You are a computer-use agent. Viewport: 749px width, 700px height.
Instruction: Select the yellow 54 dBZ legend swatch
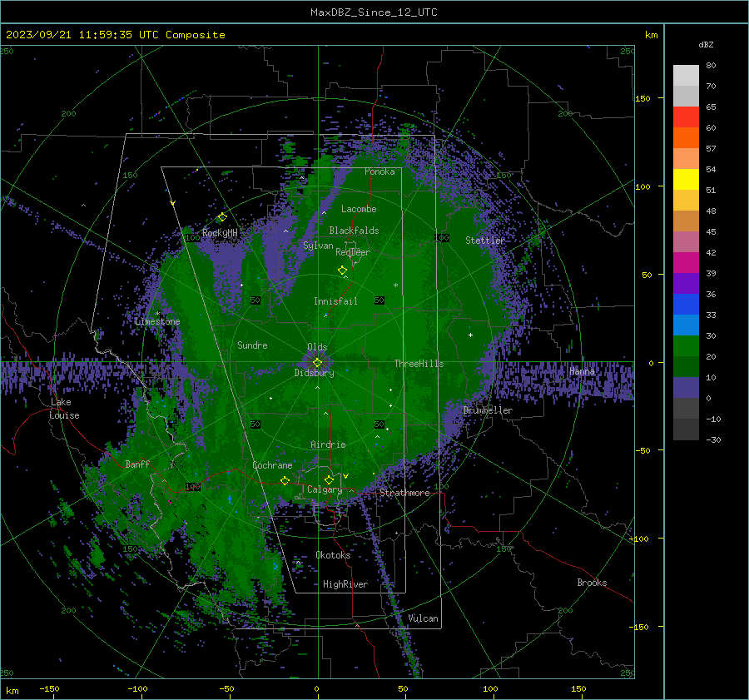point(686,179)
